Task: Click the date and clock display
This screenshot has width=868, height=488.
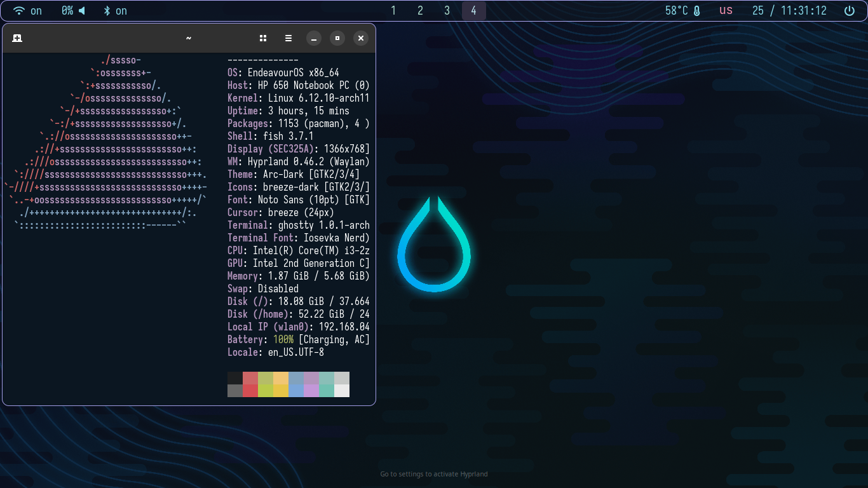Action: click(789, 11)
